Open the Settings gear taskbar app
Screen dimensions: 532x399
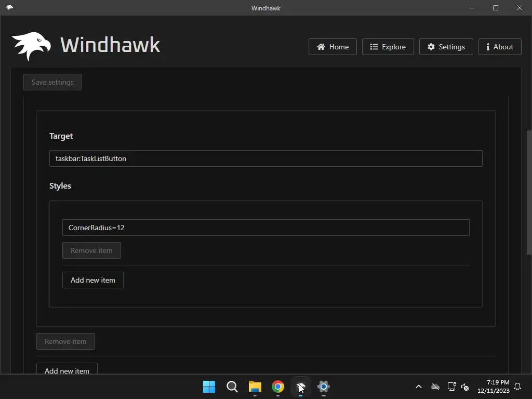(x=324, y=387)
